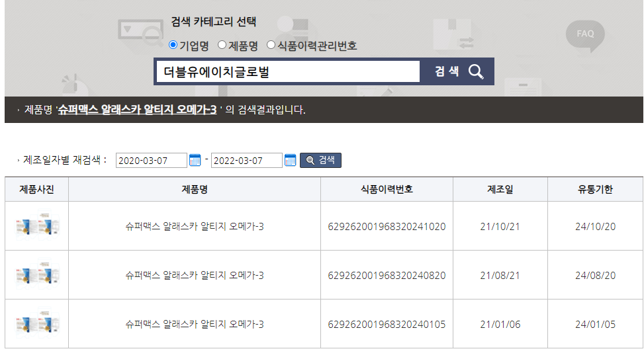Open the product thumbnail in the 21/10/21 row
The image size is (644, 359).
pos(37,225)
